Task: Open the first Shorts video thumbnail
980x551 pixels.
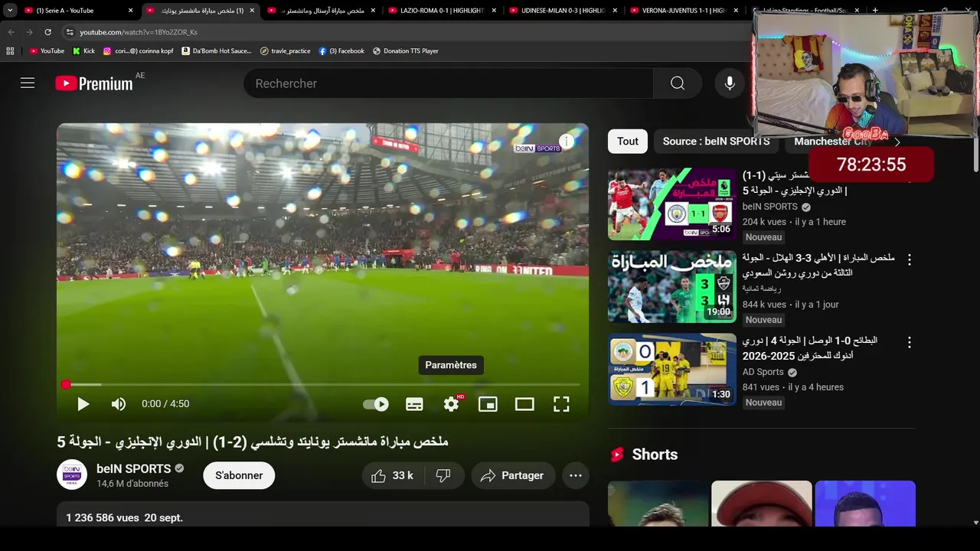Action: pyautogui.click(x=658, y=504)
